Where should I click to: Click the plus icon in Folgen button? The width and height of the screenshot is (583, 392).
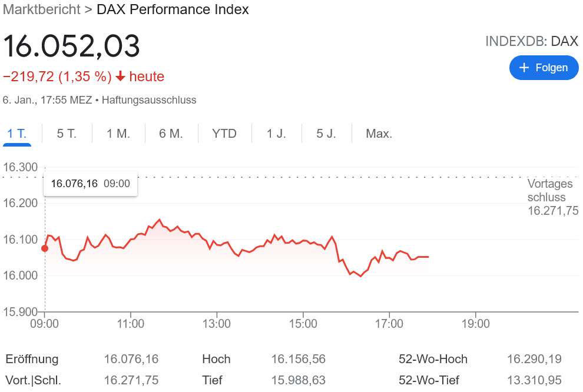click(525, 68)
